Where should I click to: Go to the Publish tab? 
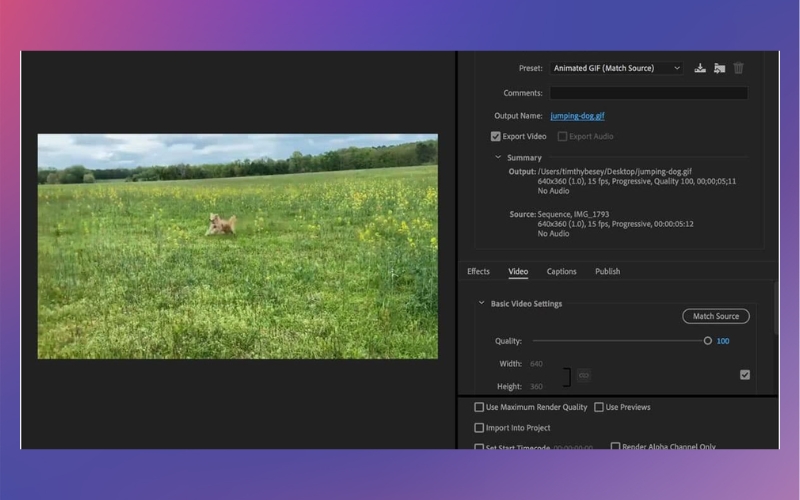click(x=607, y=271)
